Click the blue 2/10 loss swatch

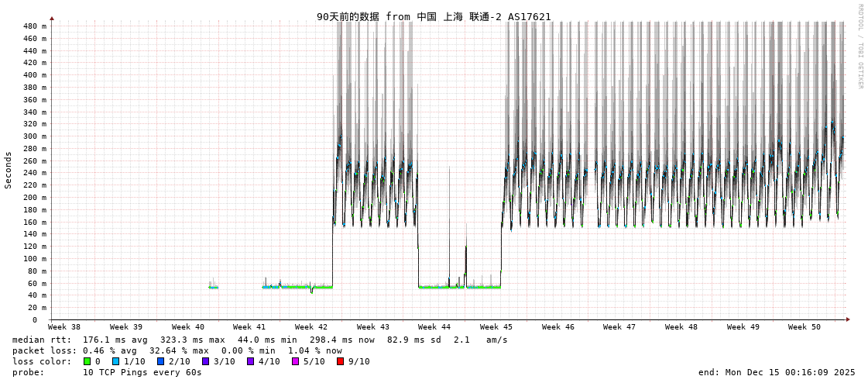pyautogui.click(x=160, y=361)
